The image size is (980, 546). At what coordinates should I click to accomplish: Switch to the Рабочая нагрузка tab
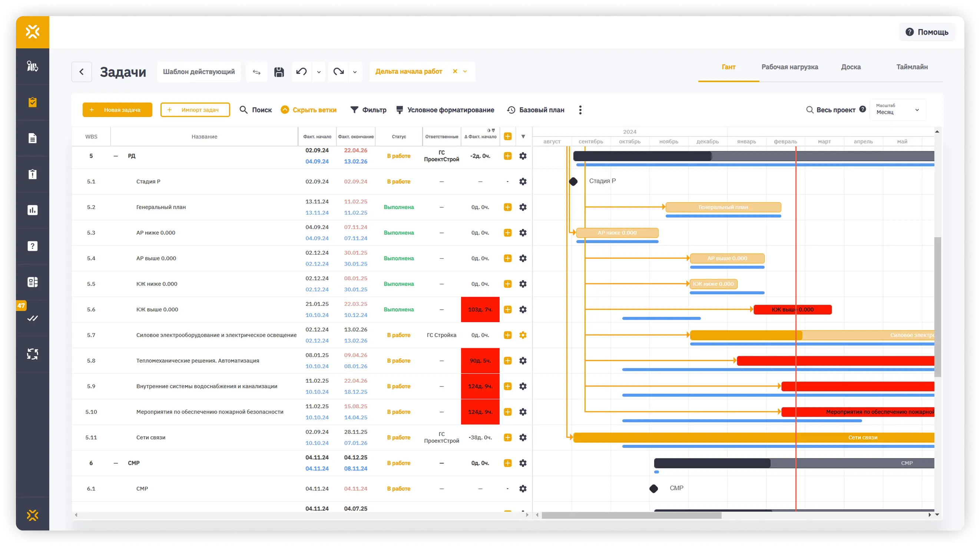click(x=790, y=67)
